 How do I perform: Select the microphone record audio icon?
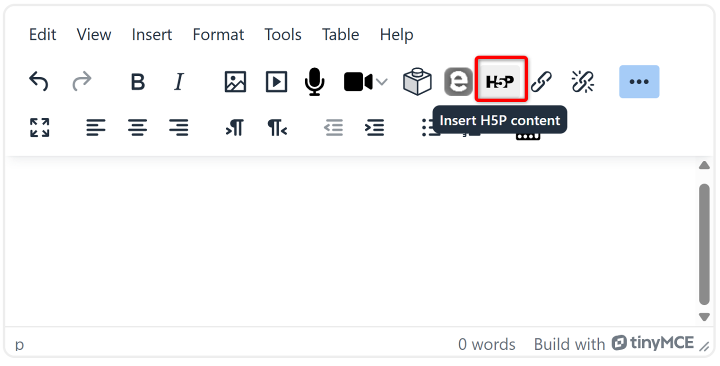[315, 82]
